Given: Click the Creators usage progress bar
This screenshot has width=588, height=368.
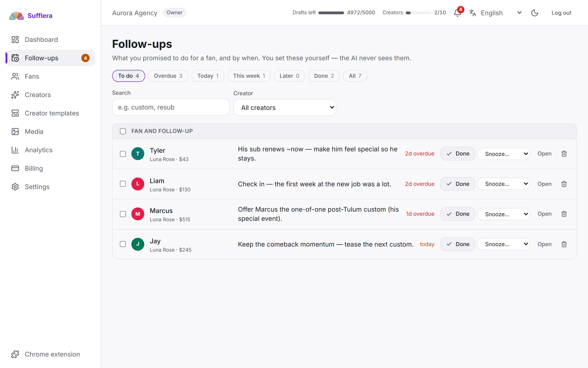Looking at the screenshot, I should [x=418, y=13].
